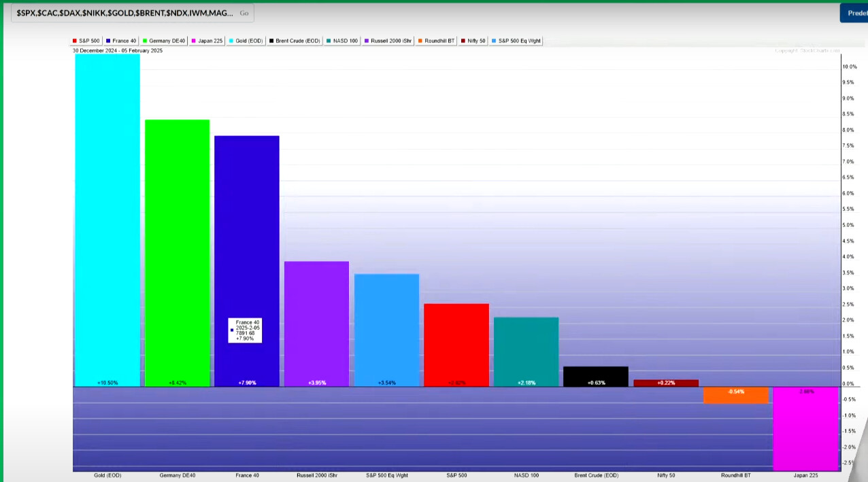The image size is (868, 482).
Task: Click the S&P 500 Eq Wght legend icon
Action: (495, 41)
